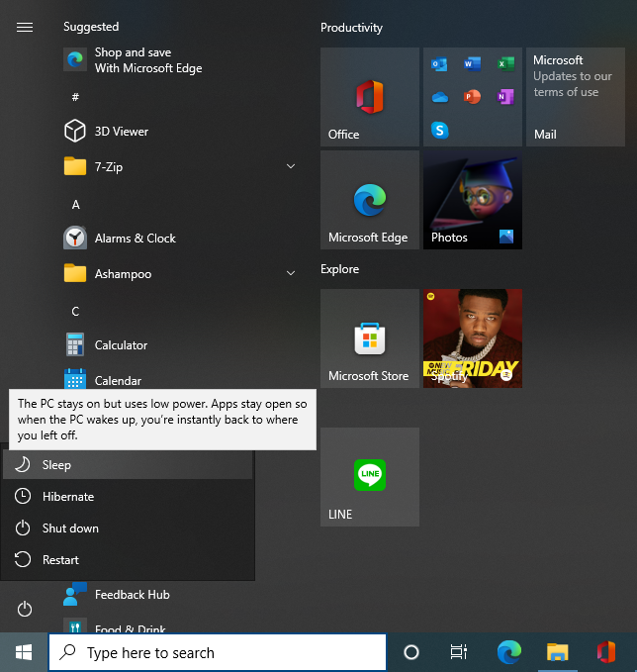Screen dimensions: 637x672
Task: Open Word from the Office apps tile
Action: click(x=472, y=64)
